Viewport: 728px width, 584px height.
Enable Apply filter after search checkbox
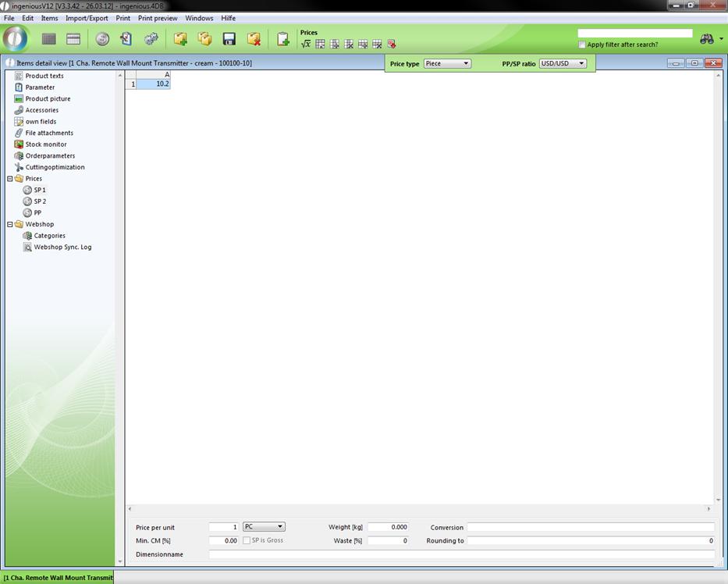point(582,45)
